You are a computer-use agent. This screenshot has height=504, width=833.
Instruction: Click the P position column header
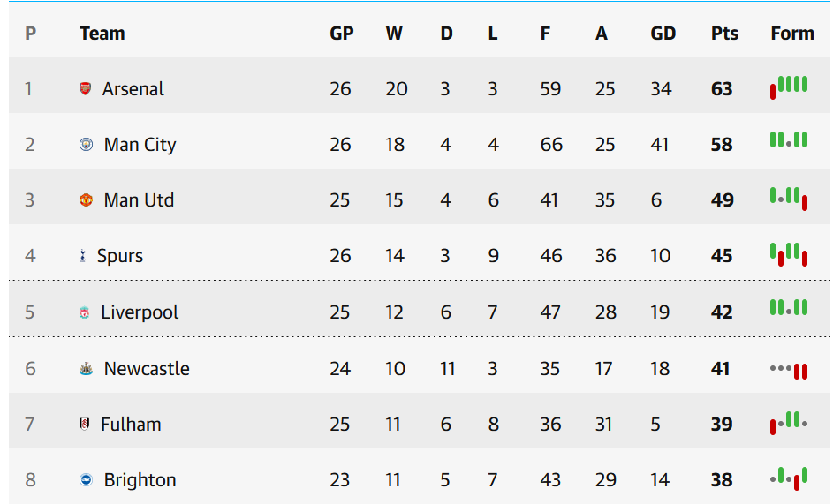click(x=30, y=34)
